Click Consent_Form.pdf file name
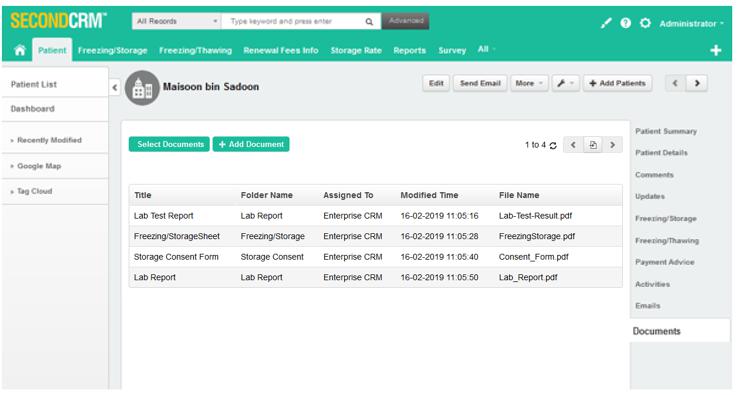 tap(534, 257)
